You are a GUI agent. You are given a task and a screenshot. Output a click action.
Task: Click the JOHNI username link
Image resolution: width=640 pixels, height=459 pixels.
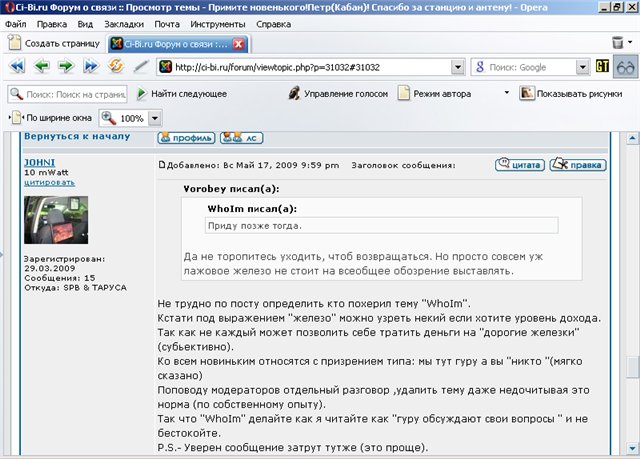pyautogui.click(x=39, y=161)
